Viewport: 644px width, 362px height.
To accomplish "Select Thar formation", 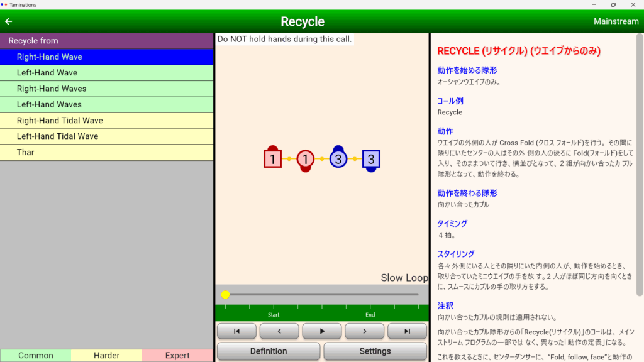I will click(x=107, y=152).
